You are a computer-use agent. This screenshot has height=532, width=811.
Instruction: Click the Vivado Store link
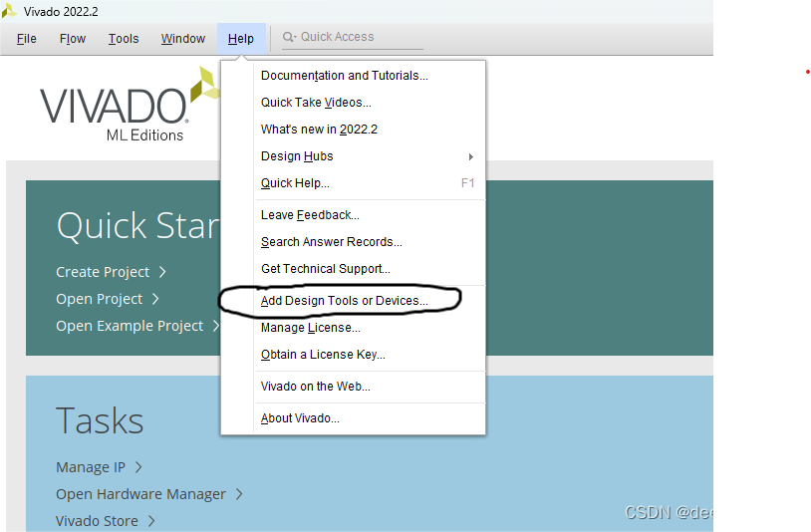click(x=98, y=521)
